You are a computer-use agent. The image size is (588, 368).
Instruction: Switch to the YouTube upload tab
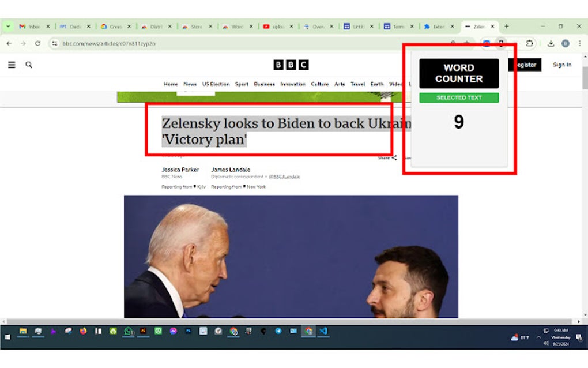click(x=275, y=26)
